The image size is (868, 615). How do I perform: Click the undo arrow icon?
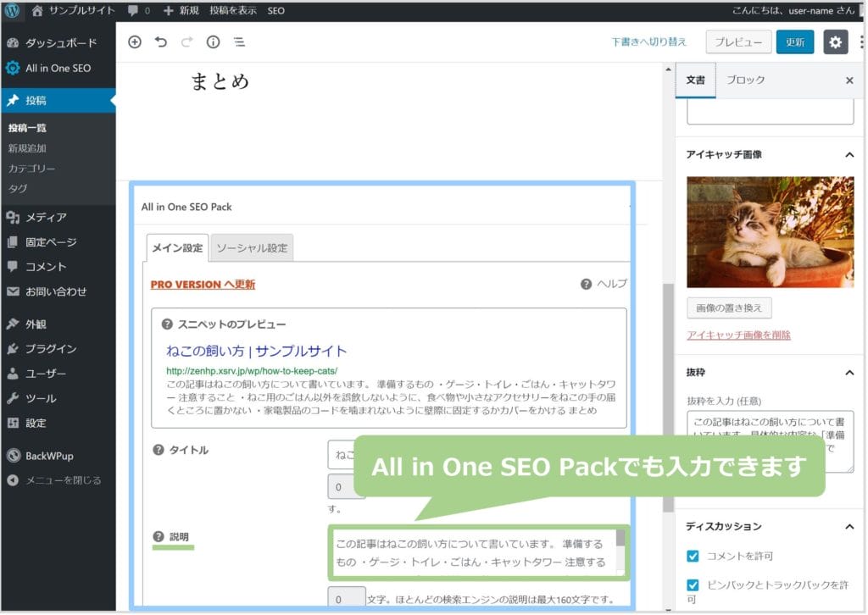tap(161, 42)
